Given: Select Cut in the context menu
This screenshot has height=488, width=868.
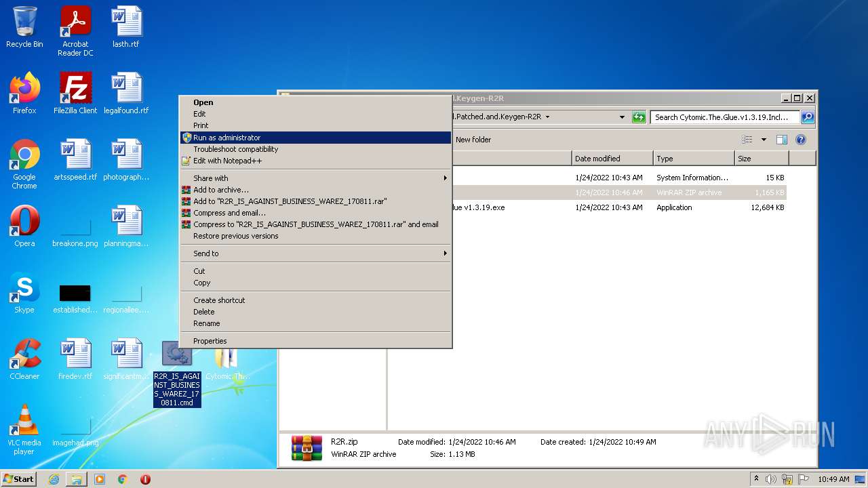Looking at the screenshot, I should pos(315,271).
